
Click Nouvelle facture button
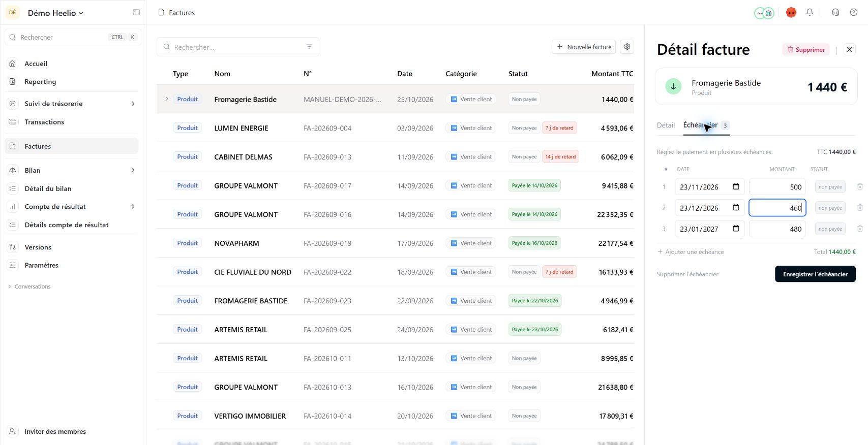click(584, 47)
